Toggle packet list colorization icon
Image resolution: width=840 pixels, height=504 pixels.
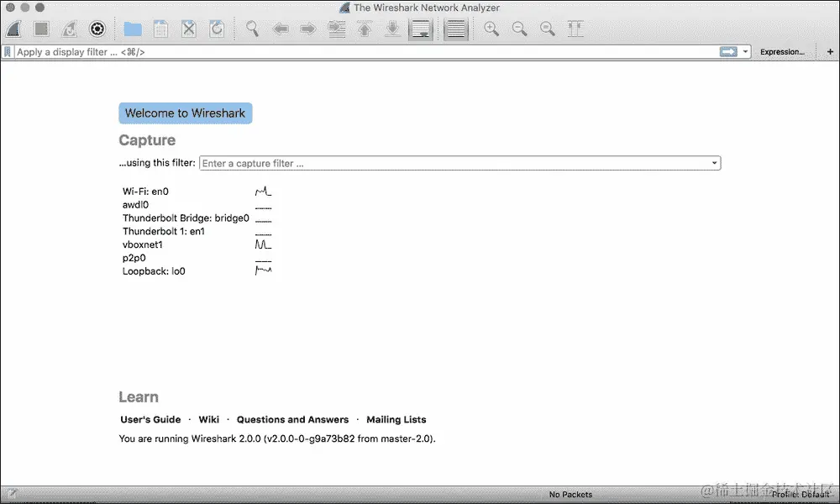(456, 29)
